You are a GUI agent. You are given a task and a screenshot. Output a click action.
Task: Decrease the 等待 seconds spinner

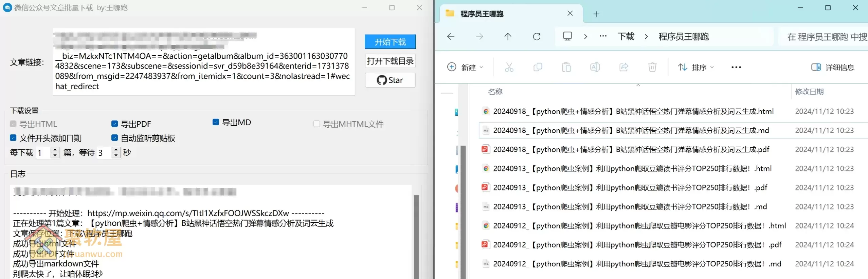(116, 155)
